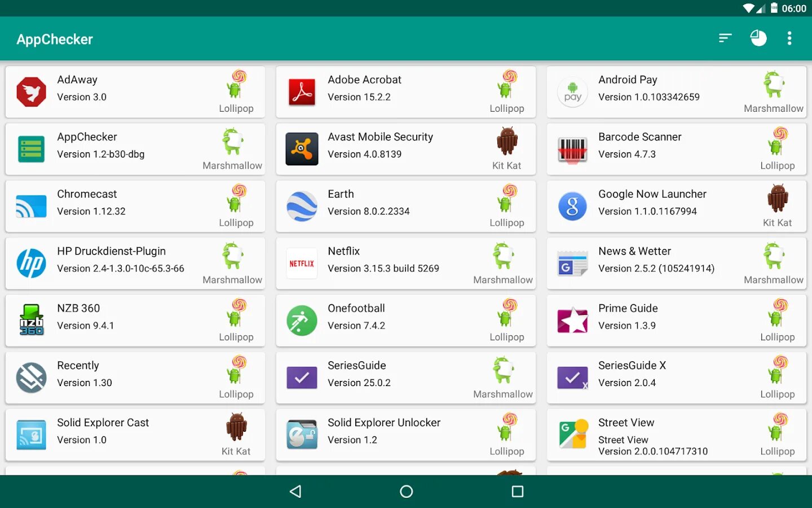Click the SeriesGuide X app icon
The width and height of the screenshot is (812, 508).
pos(573,378)
